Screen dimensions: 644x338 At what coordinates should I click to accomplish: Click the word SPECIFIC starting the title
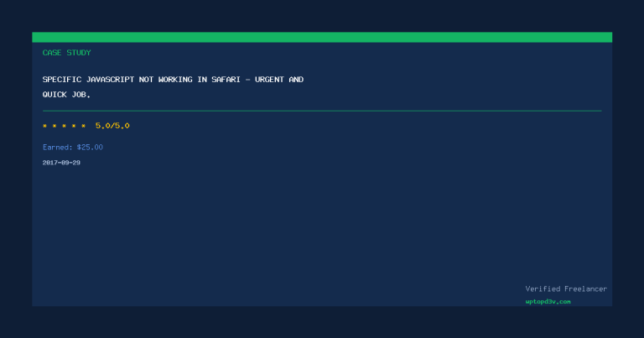tap(62, 80)
